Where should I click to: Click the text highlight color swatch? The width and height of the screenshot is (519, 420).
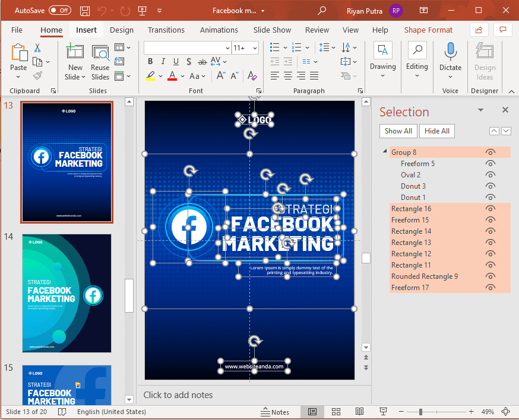pos(150,76)
